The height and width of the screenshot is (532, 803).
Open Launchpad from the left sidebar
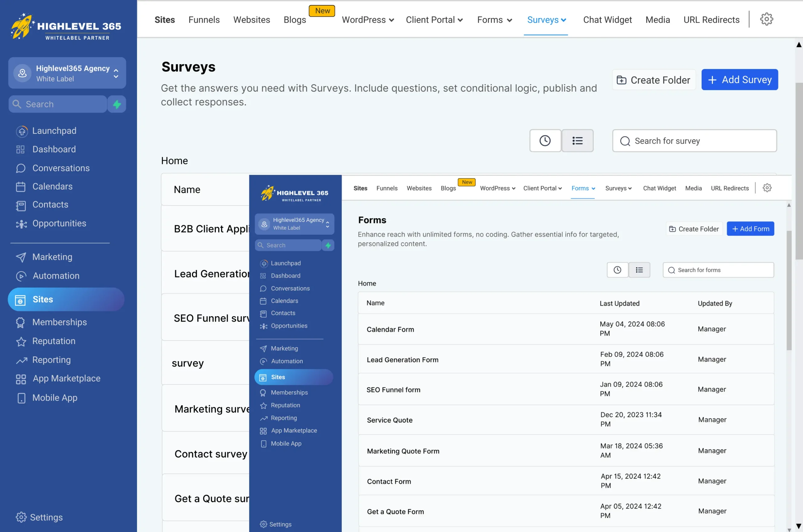point(54,130)
